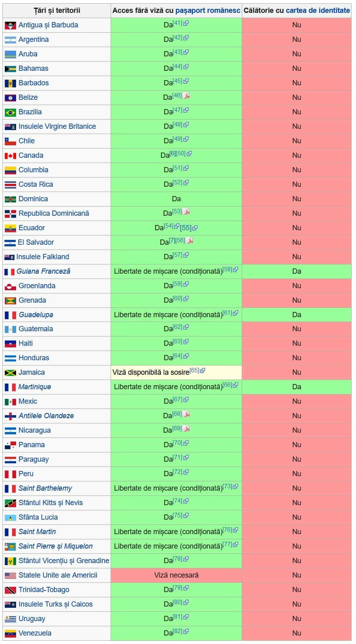Image resolution: width=356 pixels, height=644 pixels.
Task: Open the 'pașaport românesc' header link
Action: [x=208, y=10]
